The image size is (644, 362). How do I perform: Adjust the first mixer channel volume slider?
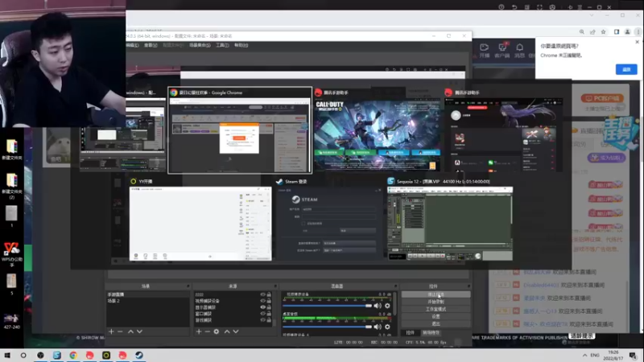(327, 306)
